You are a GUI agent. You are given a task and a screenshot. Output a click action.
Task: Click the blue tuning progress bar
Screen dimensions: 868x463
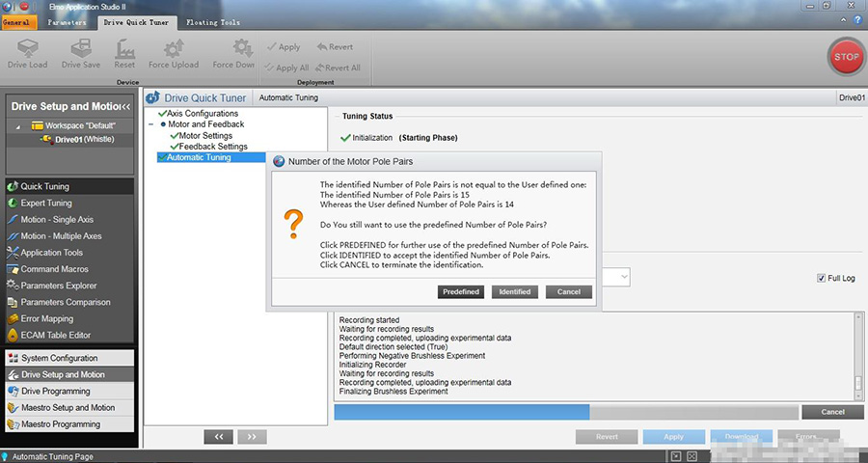461,412
